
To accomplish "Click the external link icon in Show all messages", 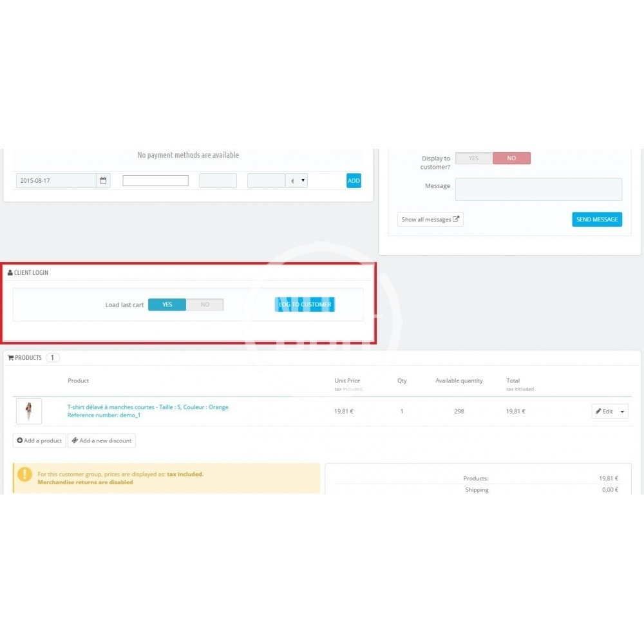I will point(456,220).
